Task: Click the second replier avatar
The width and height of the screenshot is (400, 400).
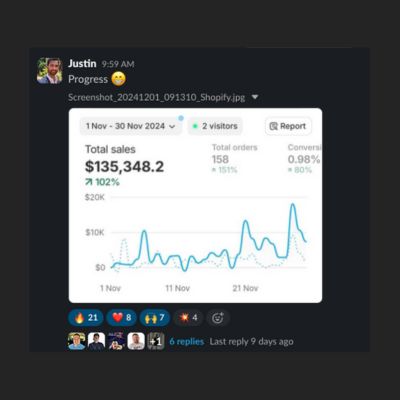Action: coord(96,341)
